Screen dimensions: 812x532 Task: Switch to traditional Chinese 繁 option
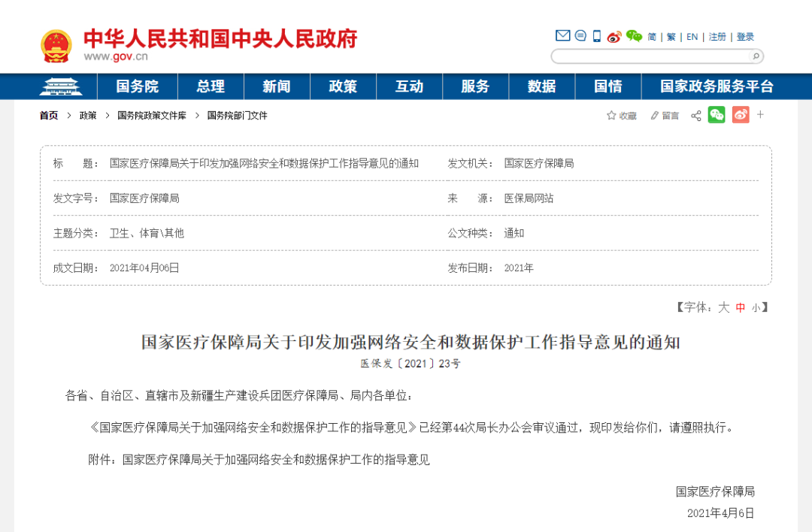pos(670,36)
